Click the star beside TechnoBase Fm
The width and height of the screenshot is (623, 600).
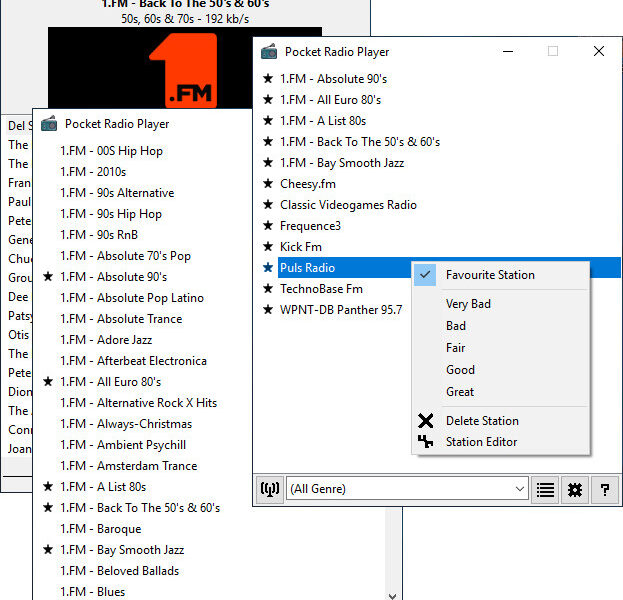point(268,288)
